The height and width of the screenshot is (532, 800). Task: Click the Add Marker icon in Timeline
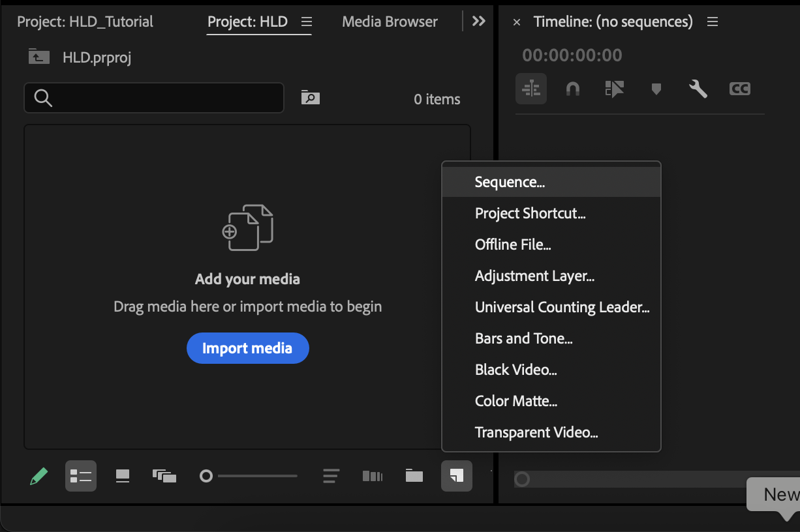[x=656, y=89]
